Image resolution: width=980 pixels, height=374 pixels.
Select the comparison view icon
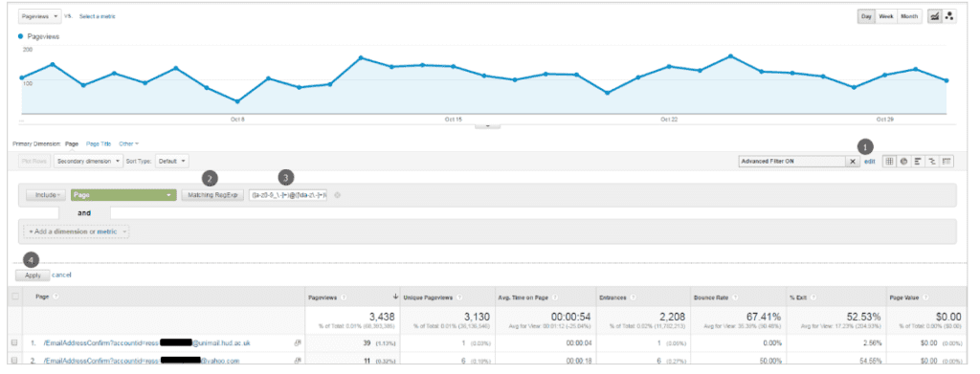pos(932,161)
